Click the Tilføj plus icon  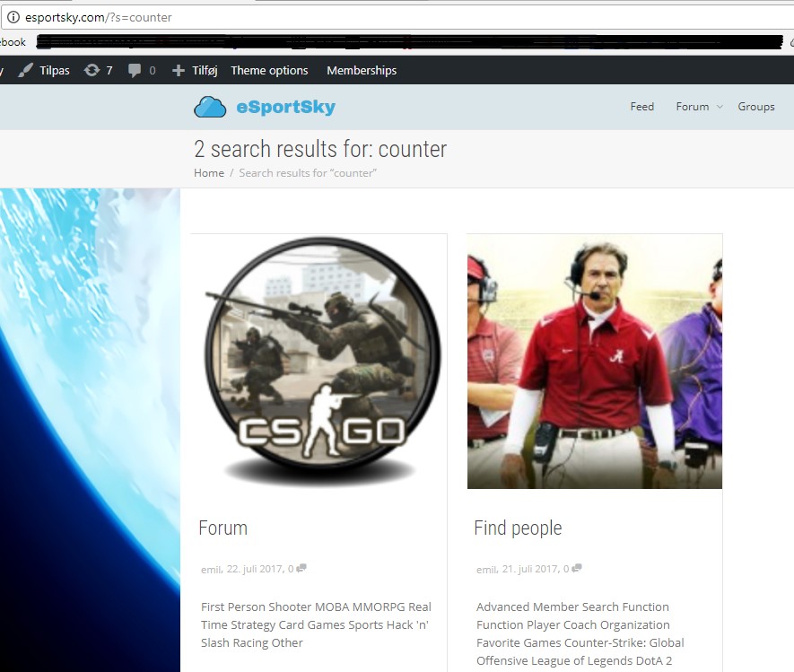click(178, 70)
